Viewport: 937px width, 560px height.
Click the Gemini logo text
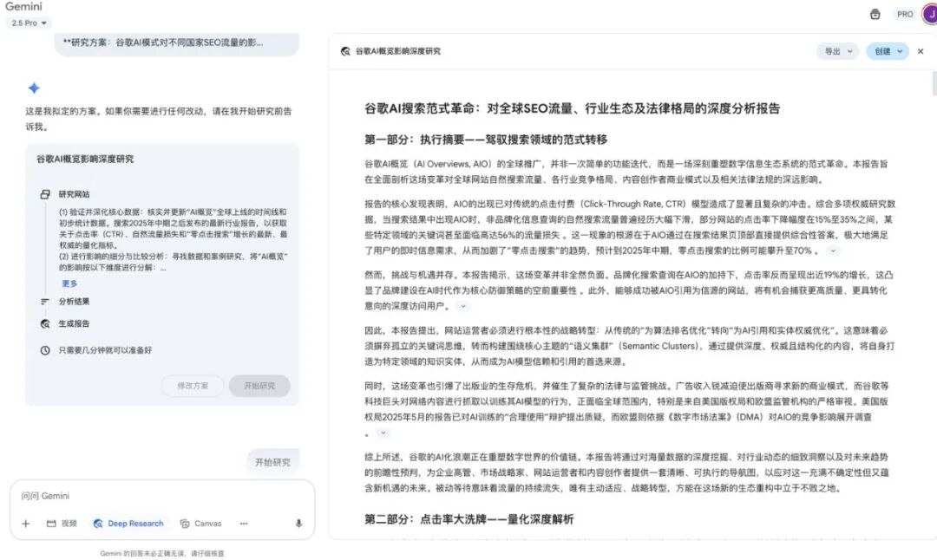(24, 7)
